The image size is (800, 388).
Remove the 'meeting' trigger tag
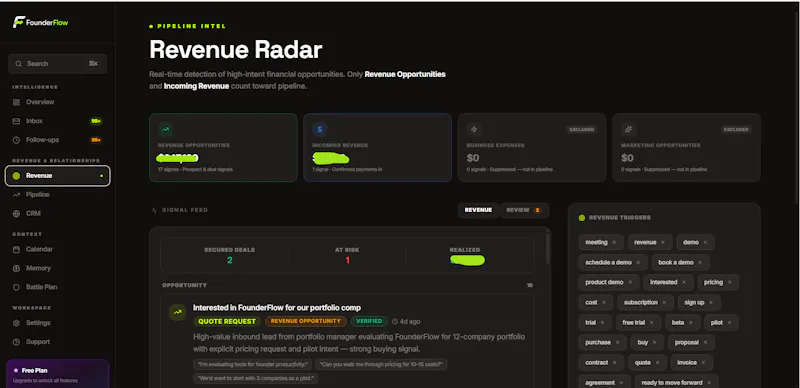point(614,242)
